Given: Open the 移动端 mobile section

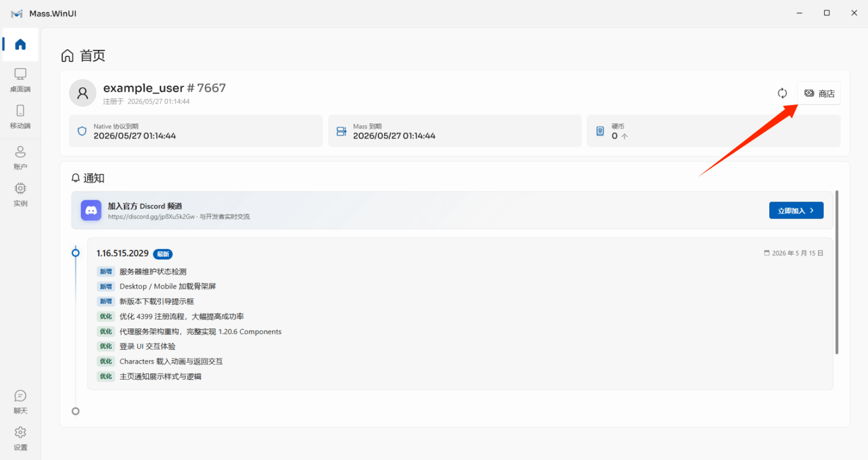Looking at the screenshot, I should (x=21, y=117).
